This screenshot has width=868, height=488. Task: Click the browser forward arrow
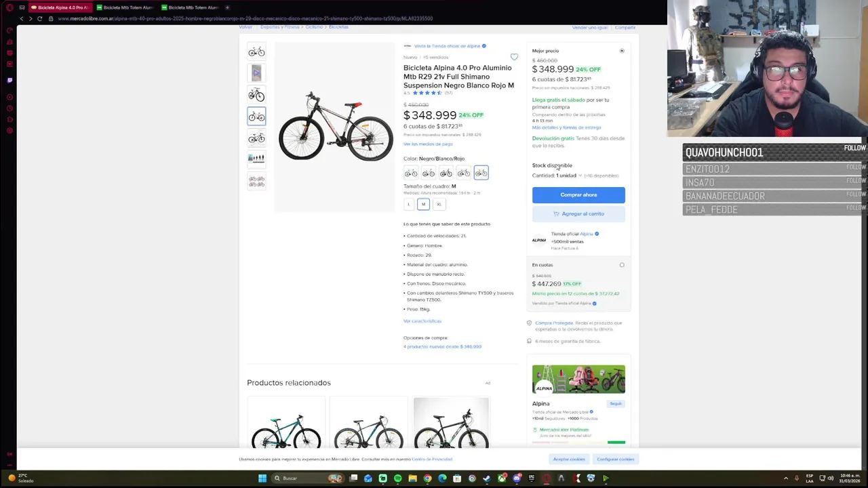pos(31,18)
